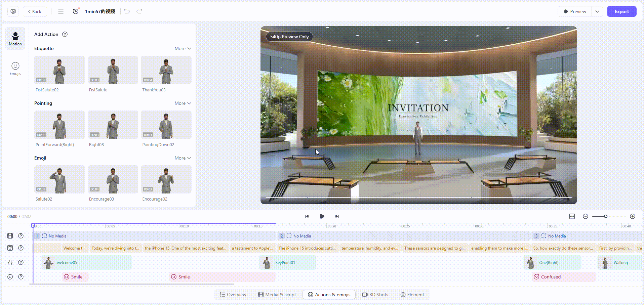Click the Export button
The height and width of the screenshot is (305, 644).
coord(621,11)
